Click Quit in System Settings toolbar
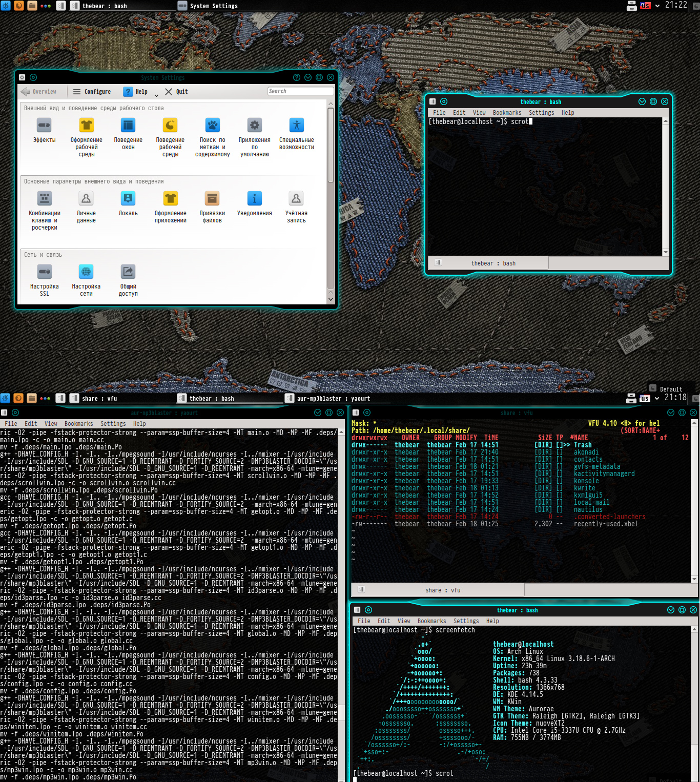 coord(176,92)
